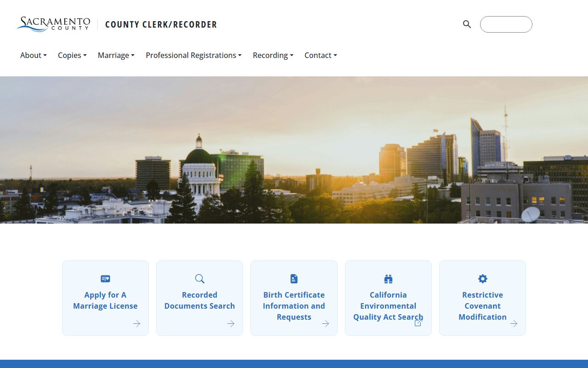Viewport: 588px width, 368px height.
Task: Click the gear icon for Restrictive Covenant
Action: pos(482,279)
